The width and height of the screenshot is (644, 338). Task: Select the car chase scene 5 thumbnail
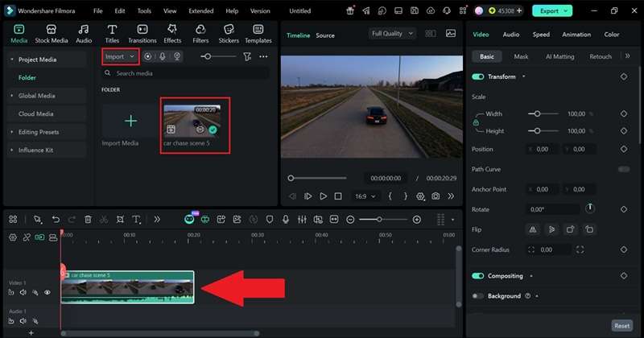click(192, 121)
